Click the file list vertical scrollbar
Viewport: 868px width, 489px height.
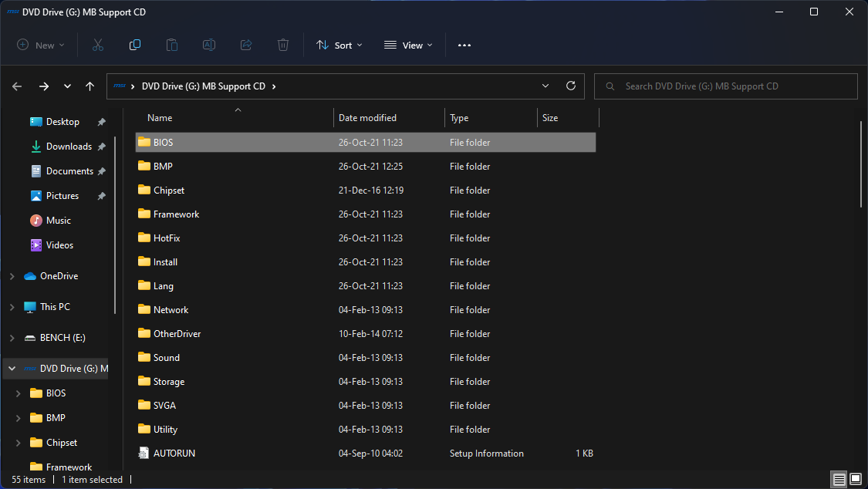tap(862, 164)
